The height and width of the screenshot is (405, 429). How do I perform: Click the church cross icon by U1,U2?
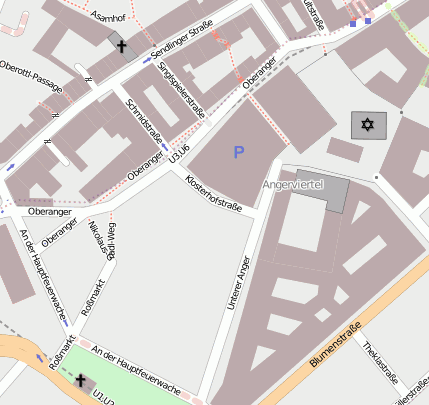pyautogui.click(x=80, y=380)
